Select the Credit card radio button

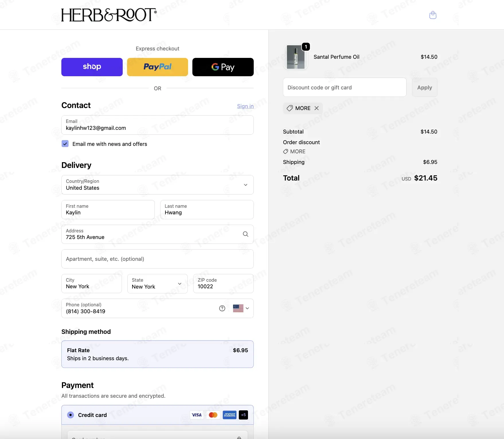(71, 415)
